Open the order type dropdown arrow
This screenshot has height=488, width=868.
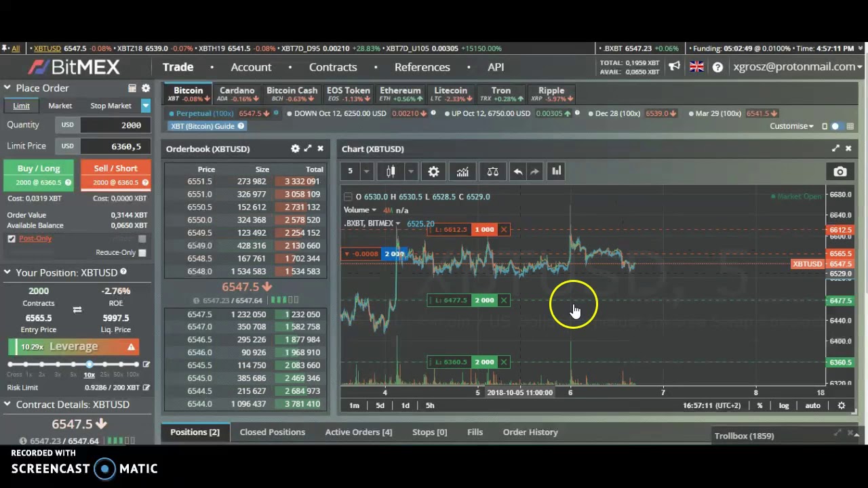point(145,105)
